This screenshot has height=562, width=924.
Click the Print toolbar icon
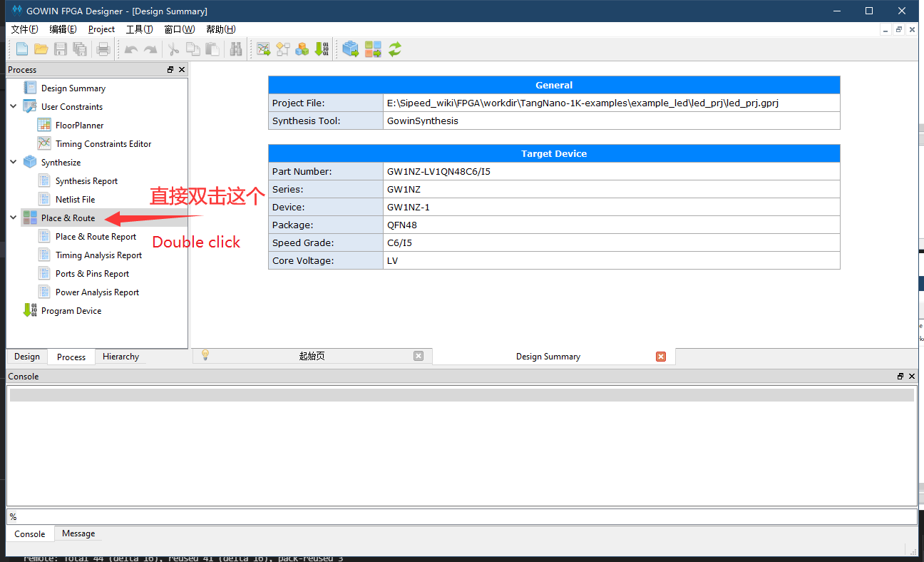[x=103, y=49]
